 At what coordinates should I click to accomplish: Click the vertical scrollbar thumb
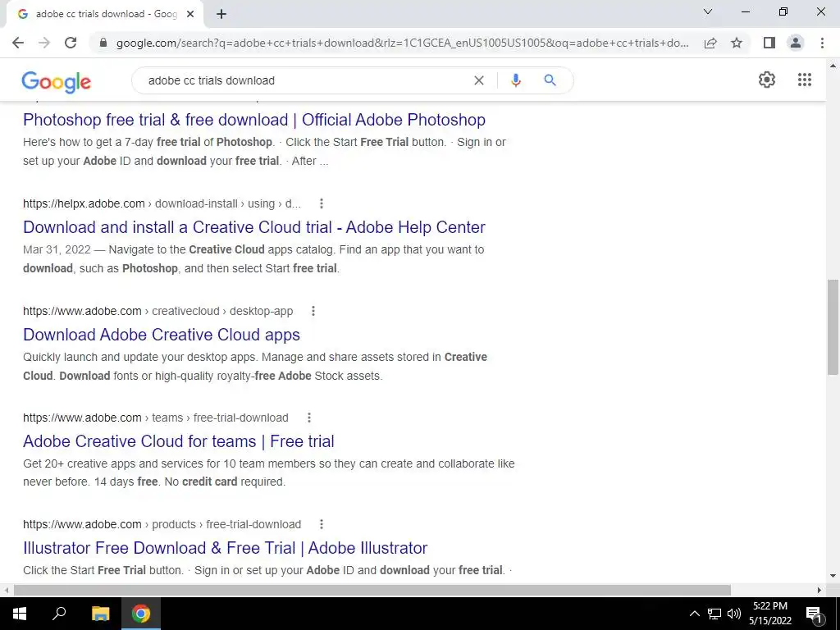click(833, 326)
